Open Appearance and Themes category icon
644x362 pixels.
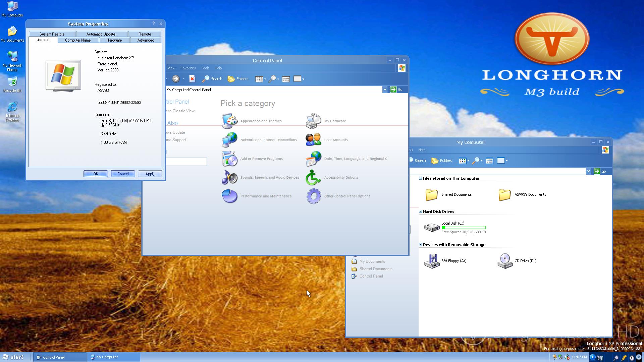tap(229, 121)
